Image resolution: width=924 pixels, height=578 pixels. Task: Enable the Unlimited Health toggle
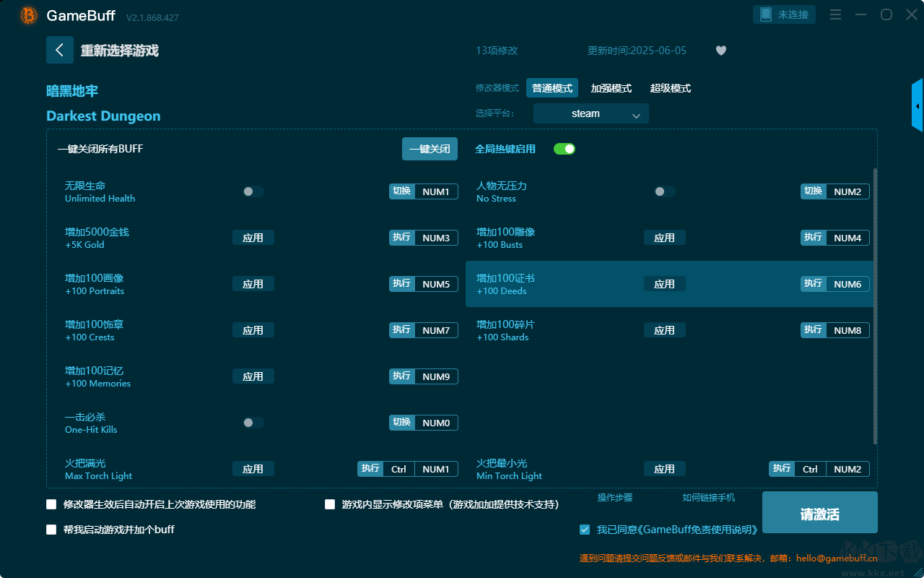(x=253, y=191)
